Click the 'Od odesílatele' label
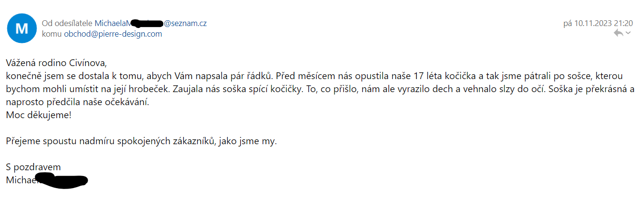The width and height of the screenshot is (644, 203). (67, 23)
